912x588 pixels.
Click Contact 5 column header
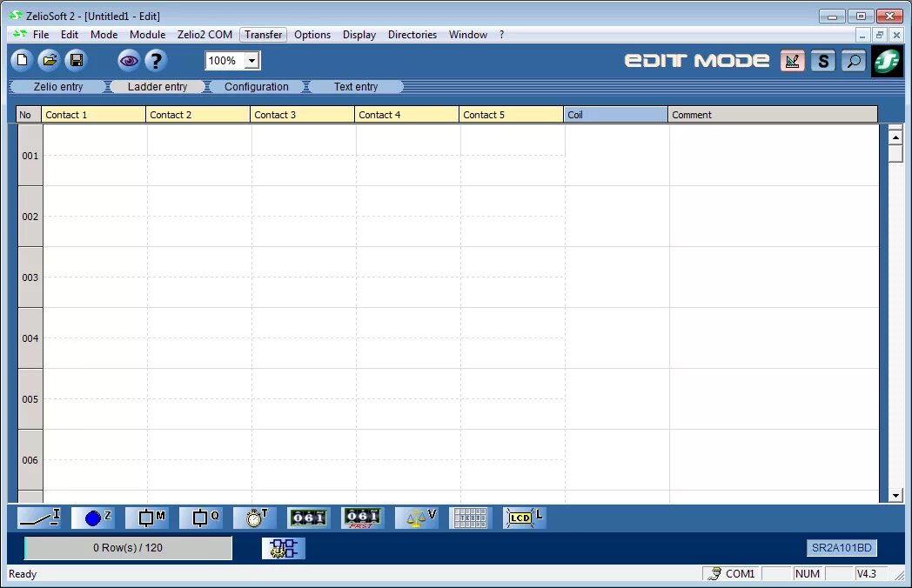coord(511,115)
